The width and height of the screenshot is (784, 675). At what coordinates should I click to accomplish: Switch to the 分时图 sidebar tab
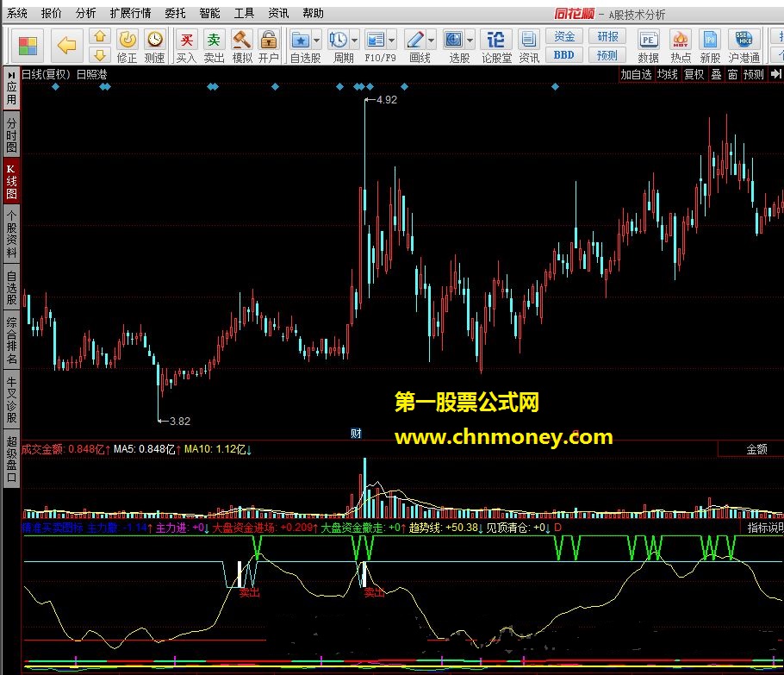click(x=11, y=135)
